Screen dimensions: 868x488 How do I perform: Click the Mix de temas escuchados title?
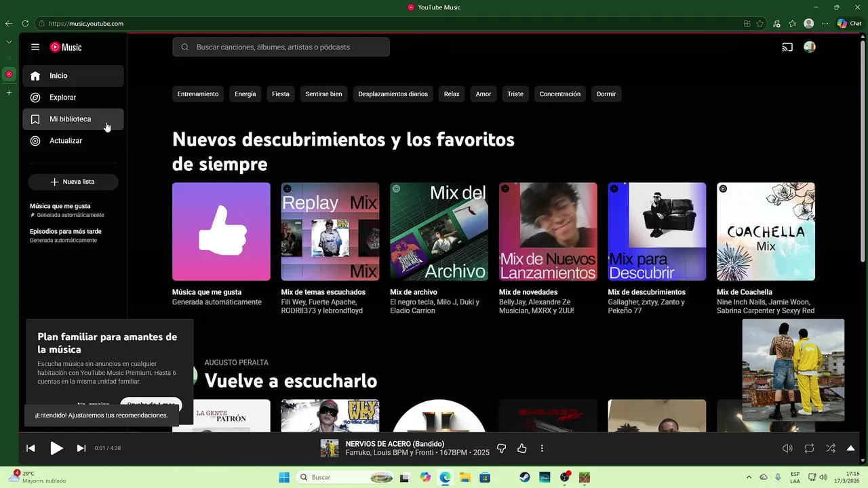[323, 292]
